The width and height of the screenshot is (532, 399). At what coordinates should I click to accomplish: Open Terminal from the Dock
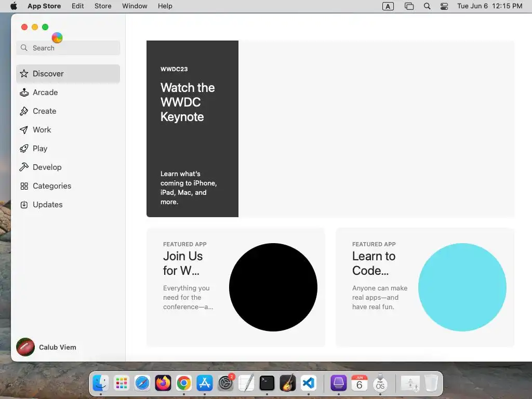[x=267, y=383]
